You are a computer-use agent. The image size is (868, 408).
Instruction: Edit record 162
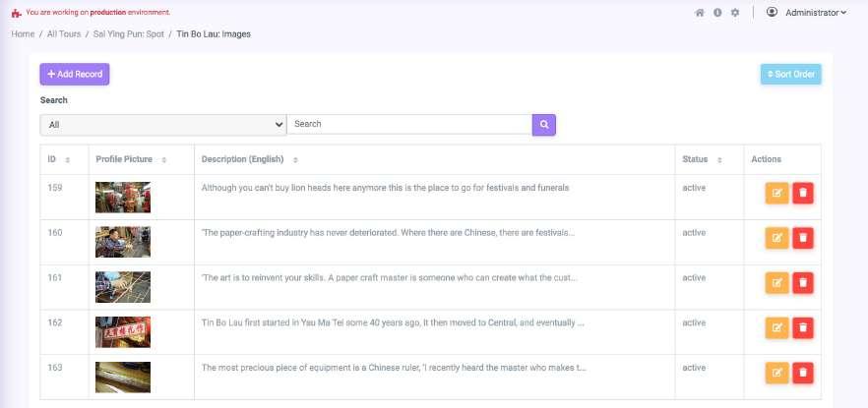pyautogui.click(x=776, y=328)
